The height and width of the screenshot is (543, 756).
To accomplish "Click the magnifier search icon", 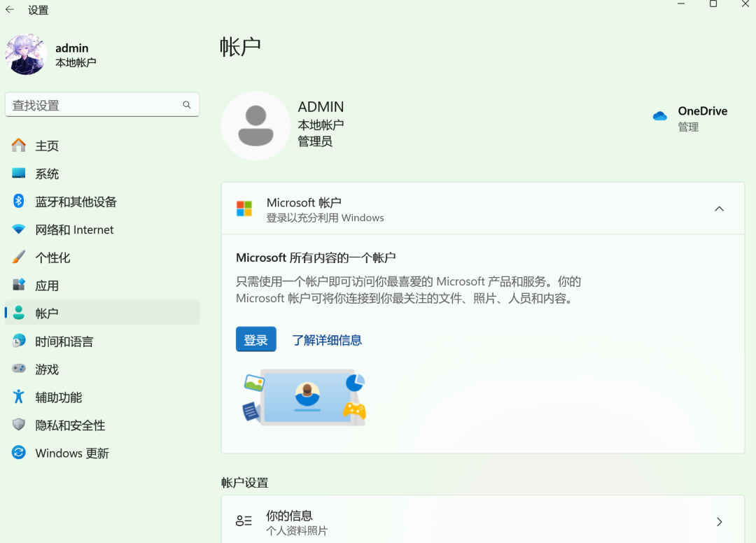I will tap(187, 104).
